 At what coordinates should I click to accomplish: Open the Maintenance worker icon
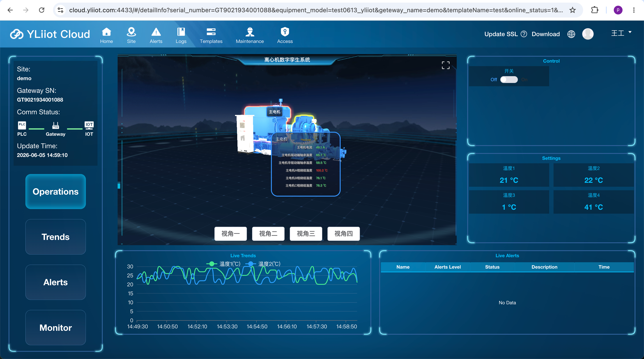click(x=250, y=32)
